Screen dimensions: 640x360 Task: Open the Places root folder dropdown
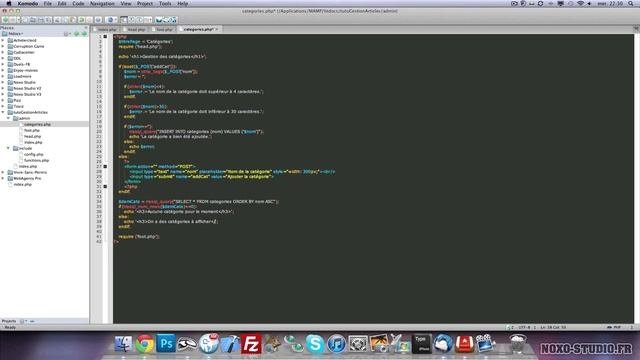[x=13, y=34]
